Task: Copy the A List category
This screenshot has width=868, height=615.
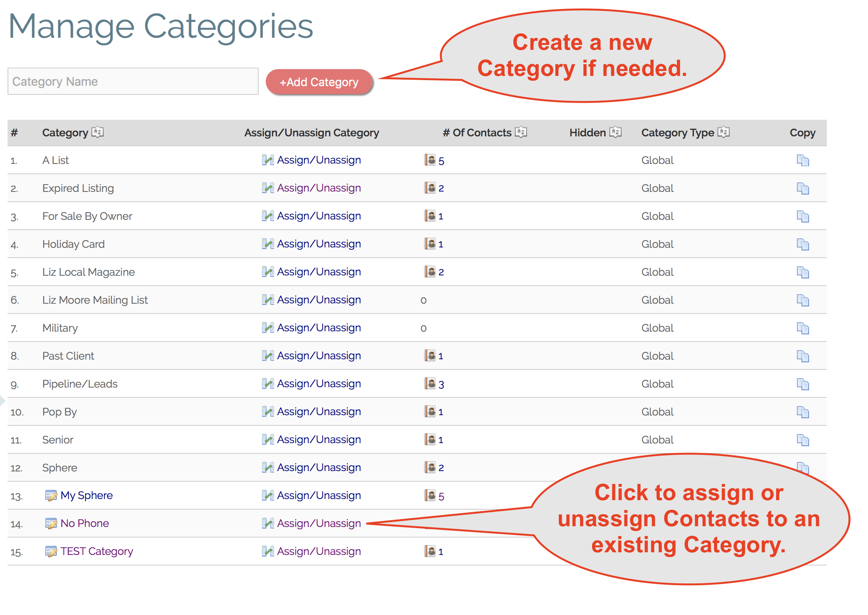Action: coord(803,160)
